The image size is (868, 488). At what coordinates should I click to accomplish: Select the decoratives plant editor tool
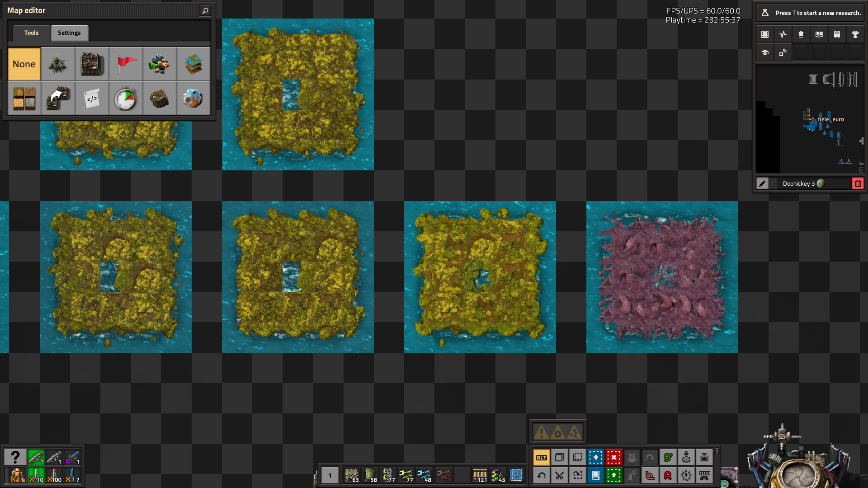[58, 64]
